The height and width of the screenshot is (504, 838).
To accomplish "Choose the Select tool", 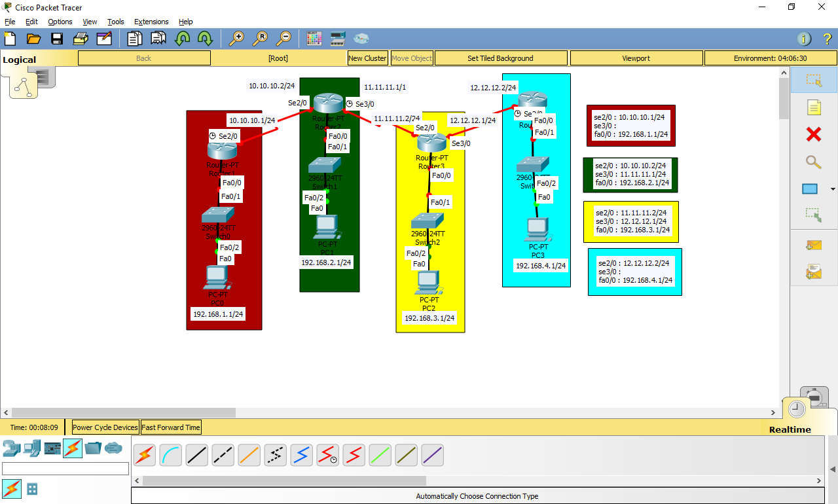I will click(x=814, y=80).
